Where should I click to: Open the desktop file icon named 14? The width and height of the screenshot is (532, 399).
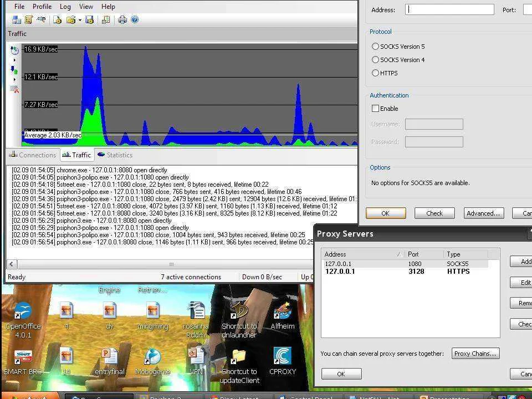[x=66, y=356]
